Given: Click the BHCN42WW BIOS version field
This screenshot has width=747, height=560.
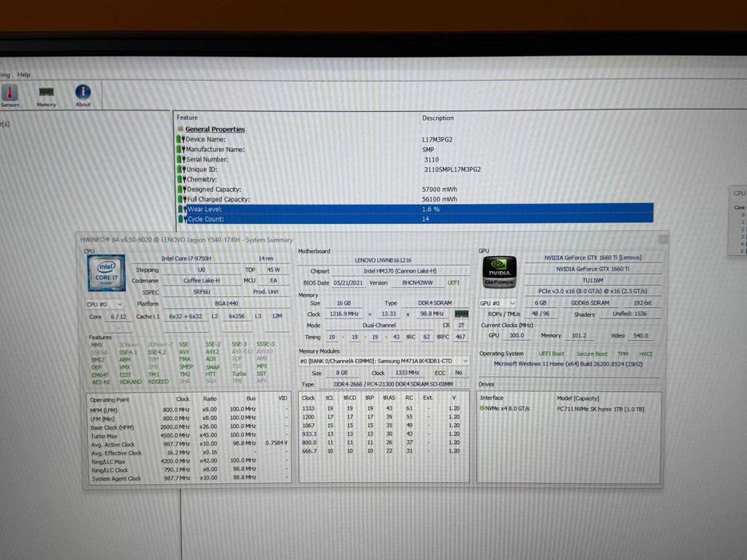Looking at the screenshot, I should point(418,282).
